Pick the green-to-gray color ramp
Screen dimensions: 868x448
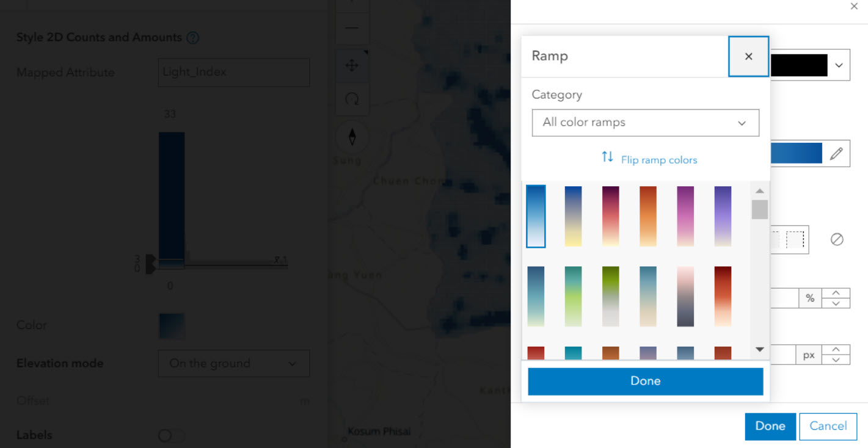(x=610, y=296)
